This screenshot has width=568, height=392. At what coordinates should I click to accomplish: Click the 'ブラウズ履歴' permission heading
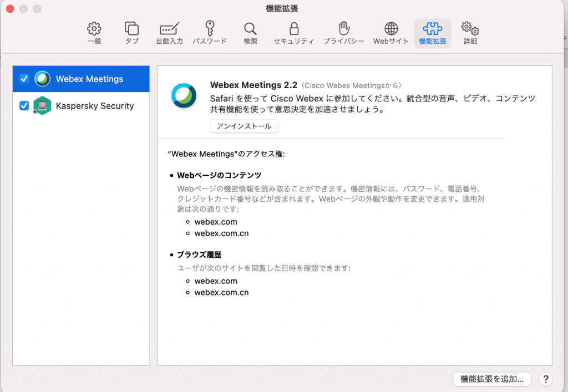pos(199,255)
